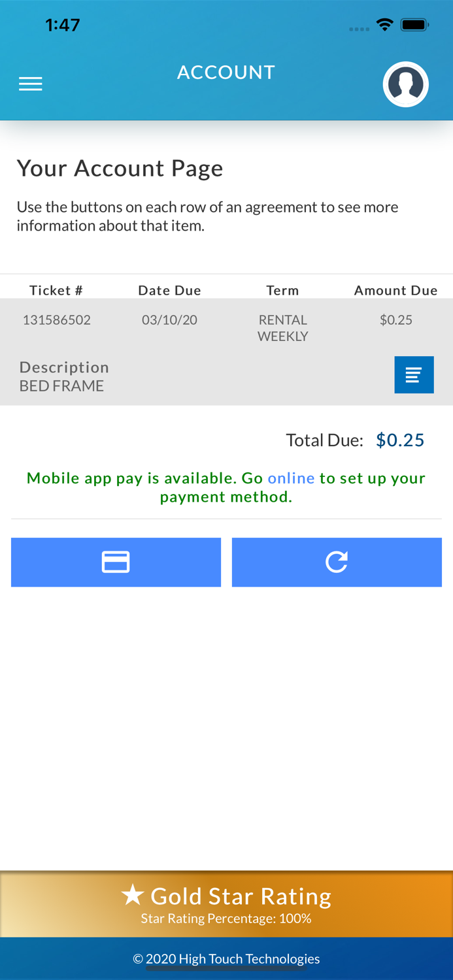Open the ACCOUNT title header
The image size is (453, 980).
coord(226,72)
